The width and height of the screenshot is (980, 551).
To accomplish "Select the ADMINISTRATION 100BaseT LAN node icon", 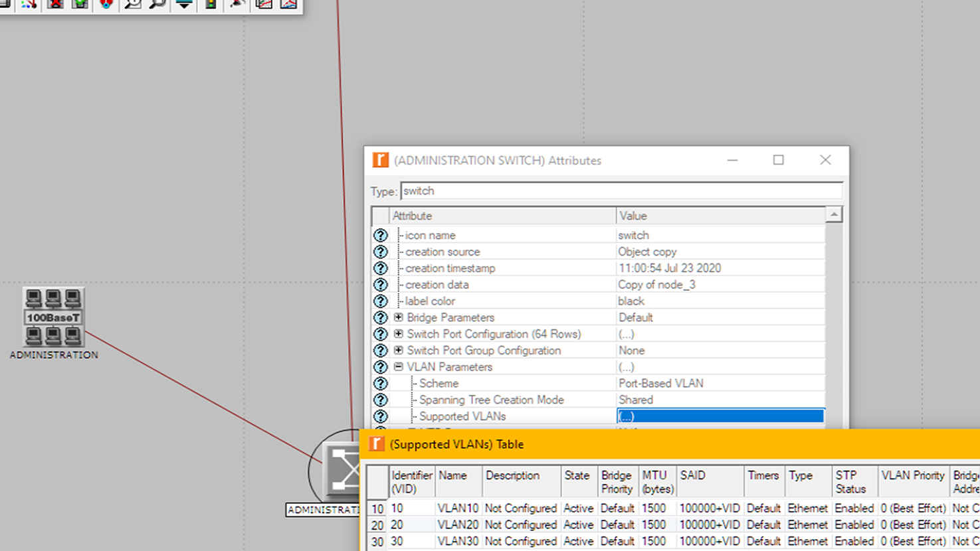I will point(53,317).
